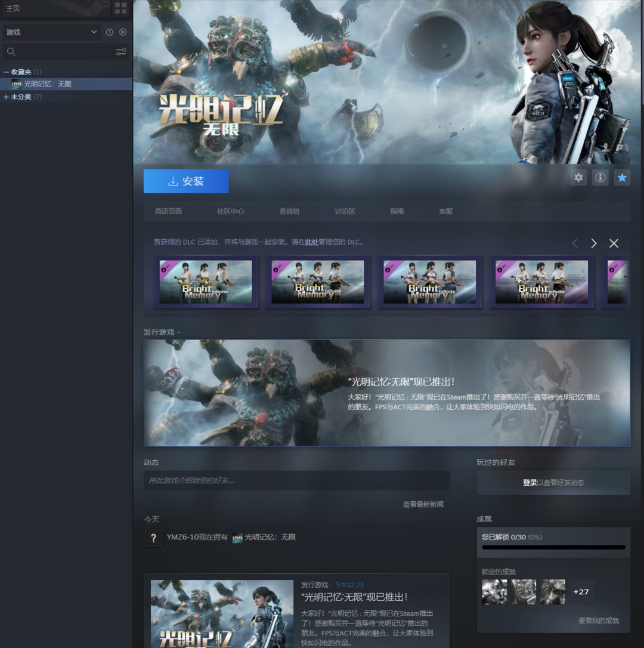The image size is (644, 648).
Task: Open game settings gear icon
Action: pyautogui.click(x=578, y=177)
